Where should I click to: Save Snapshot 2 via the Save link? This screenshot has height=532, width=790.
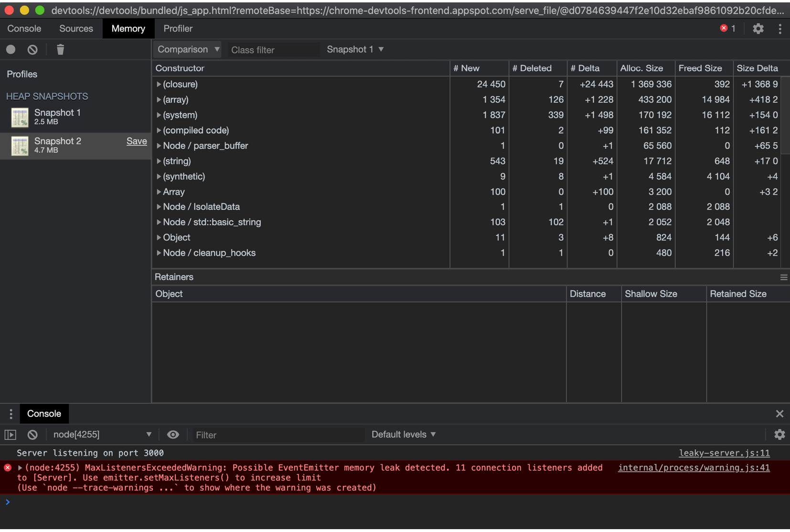point(136,141)
